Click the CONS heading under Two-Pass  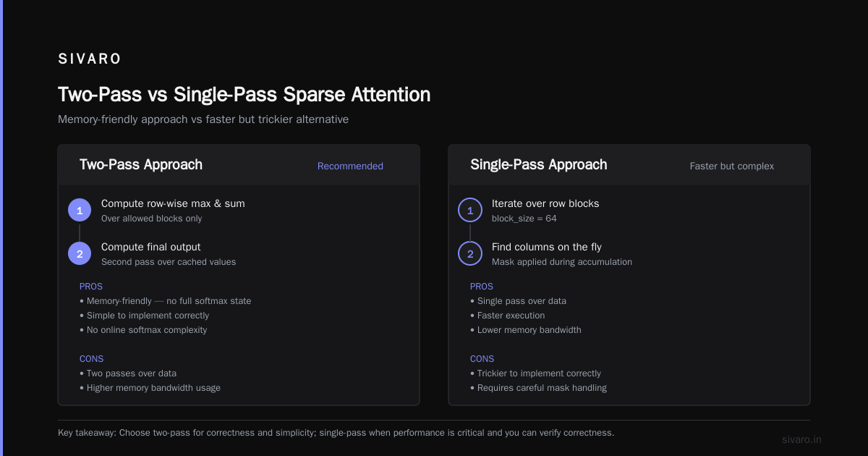tap(91, 358)
